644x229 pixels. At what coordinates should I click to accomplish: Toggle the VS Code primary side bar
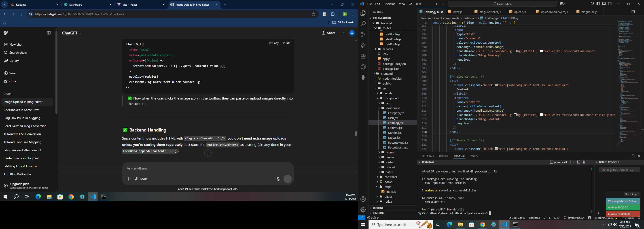[x=598, y=4]
